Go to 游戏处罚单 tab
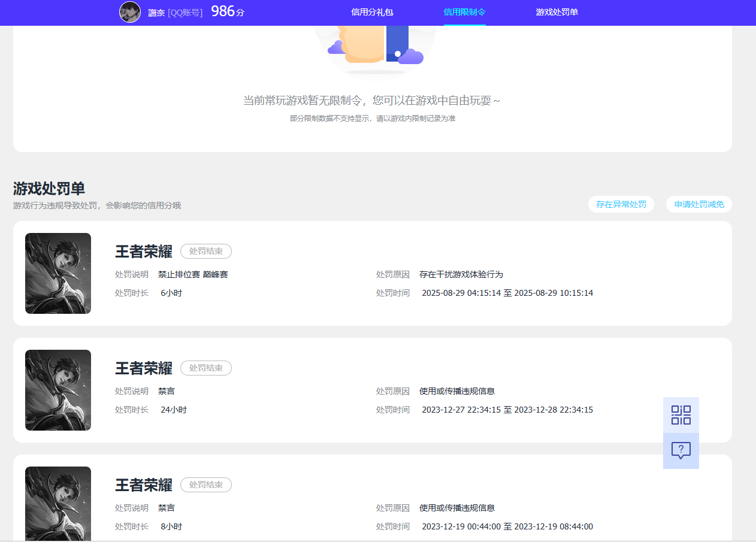756x542 pixels. click(557, 12)
